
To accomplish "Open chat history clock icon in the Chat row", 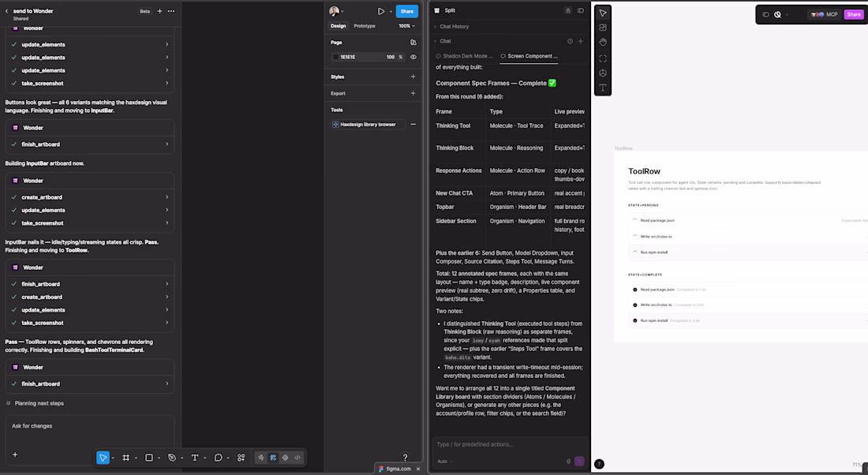I will point(570,41).
